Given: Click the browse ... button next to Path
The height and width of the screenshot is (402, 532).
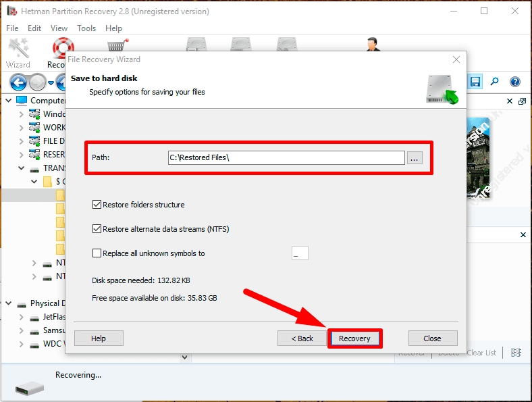Looking at the screenshot, I should coord(415,158).
